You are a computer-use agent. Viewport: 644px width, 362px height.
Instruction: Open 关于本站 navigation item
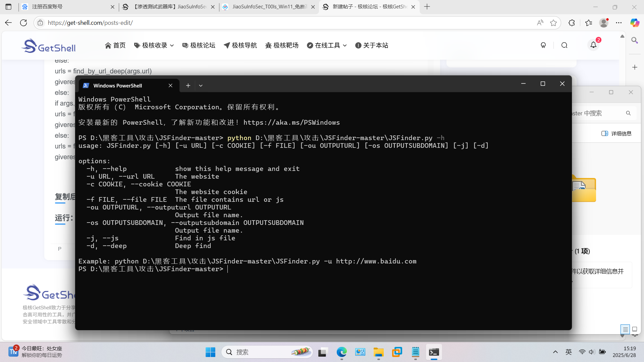[372, 45]
